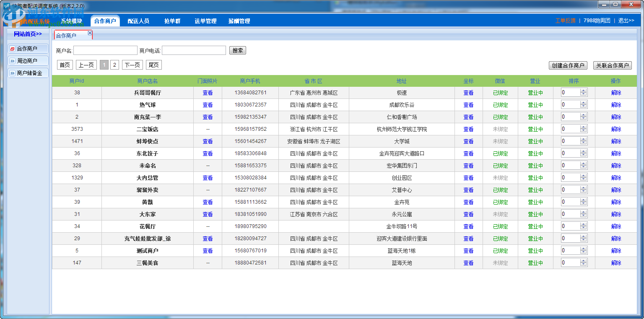Decrease sort value for 大内总管 row
Screen dimensions: 644x319
(x=584, y=179)
